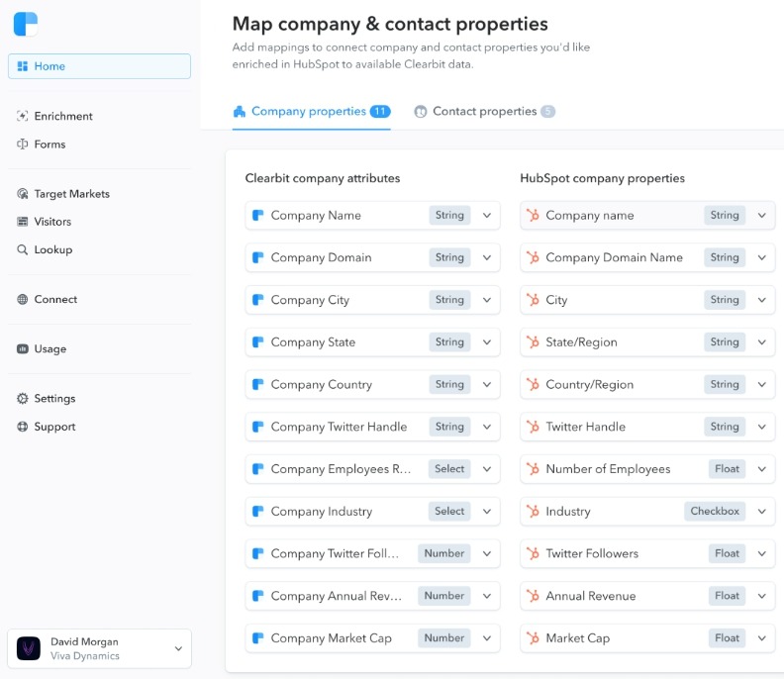
Task: Click the Lookup magnifier icon
Action: point(23,249)
